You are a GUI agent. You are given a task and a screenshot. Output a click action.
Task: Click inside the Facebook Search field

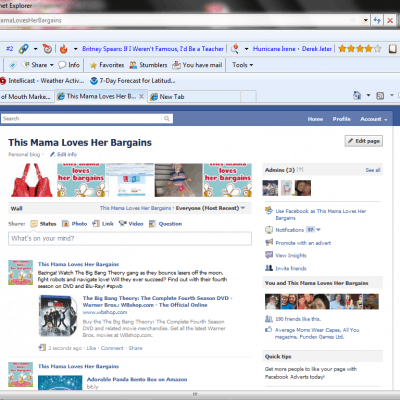point(82,119)
